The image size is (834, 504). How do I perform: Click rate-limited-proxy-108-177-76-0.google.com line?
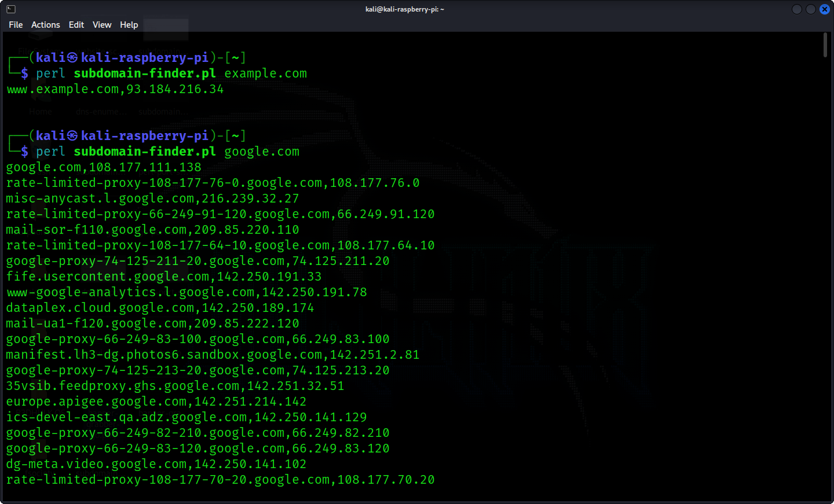pyautogui.click(x=213, y=183)
